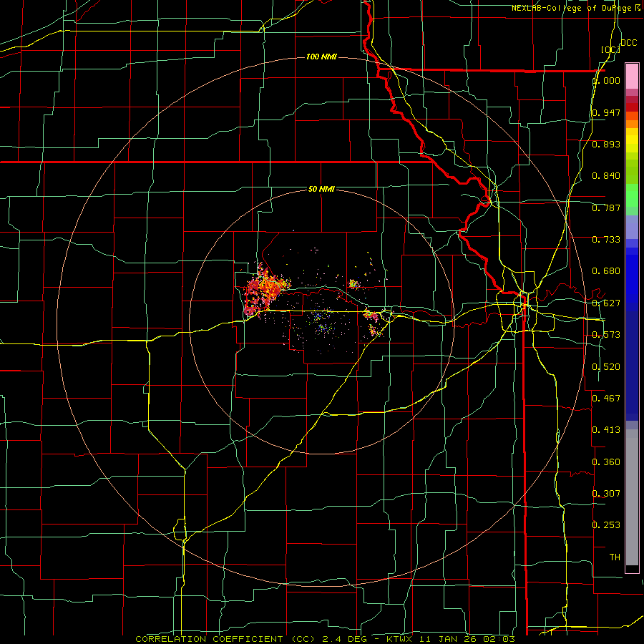Pick the bright green segment of color bar

tap(632, 195)
